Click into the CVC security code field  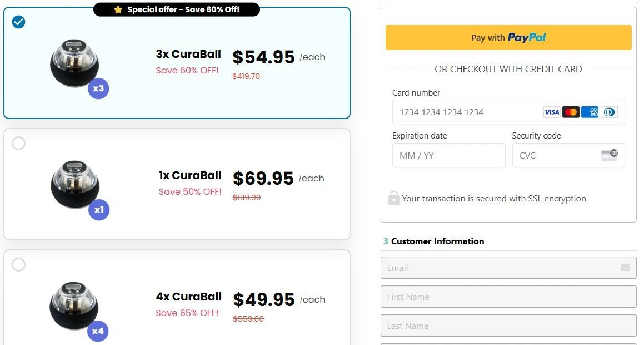pyautogui.click(x=556, y=155)
